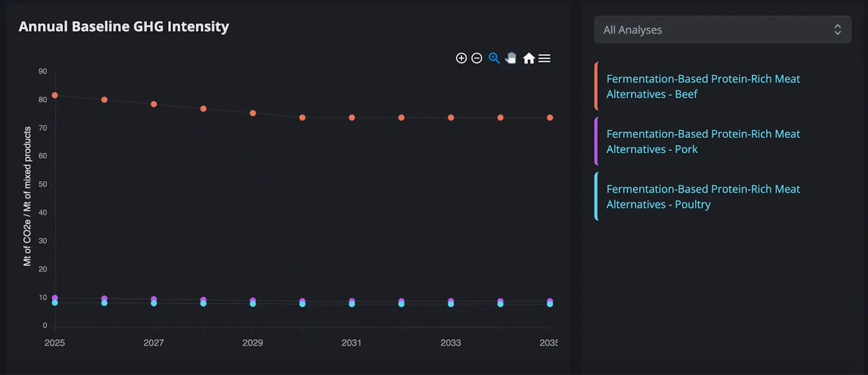Activate the selection zoom magnifier tool
The image size is (868, 375).
[x=494, y=58]
